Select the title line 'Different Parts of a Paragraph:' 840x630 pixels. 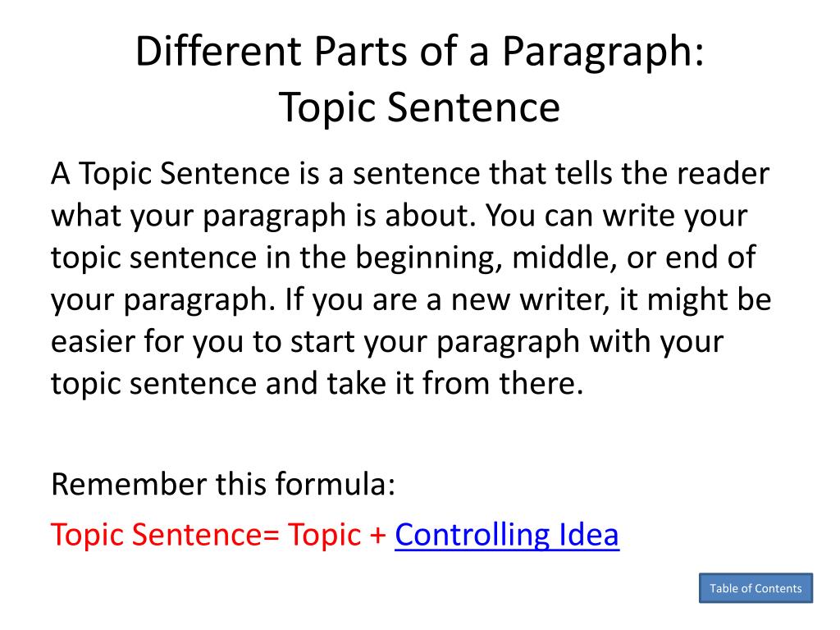tap(419, 52)
